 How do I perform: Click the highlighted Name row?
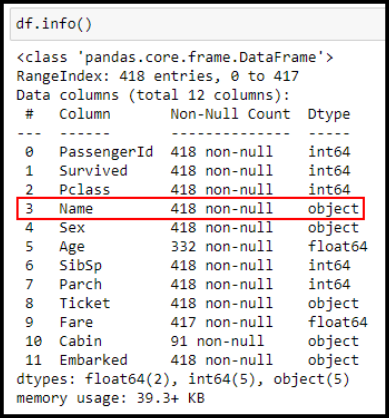[x=190, y=209]
